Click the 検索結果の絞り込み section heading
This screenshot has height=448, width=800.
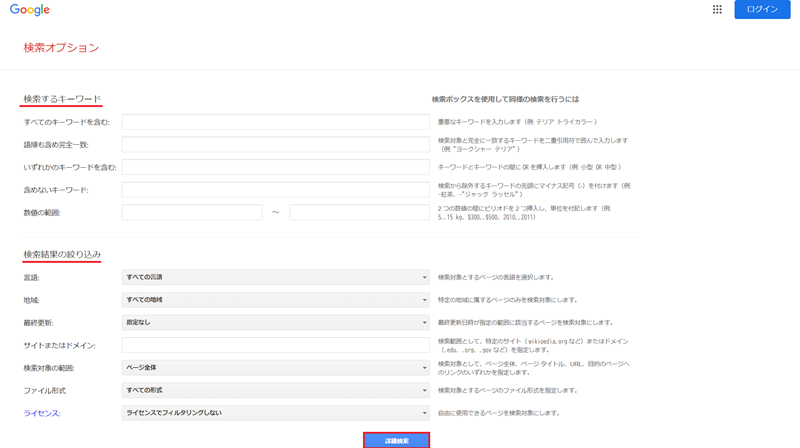[62, 254]
